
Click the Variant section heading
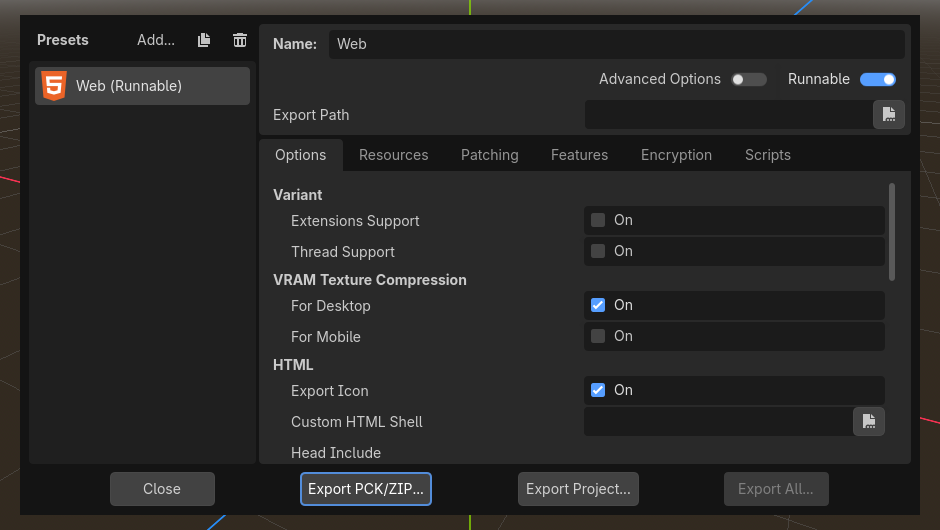(x=297, y=195)
